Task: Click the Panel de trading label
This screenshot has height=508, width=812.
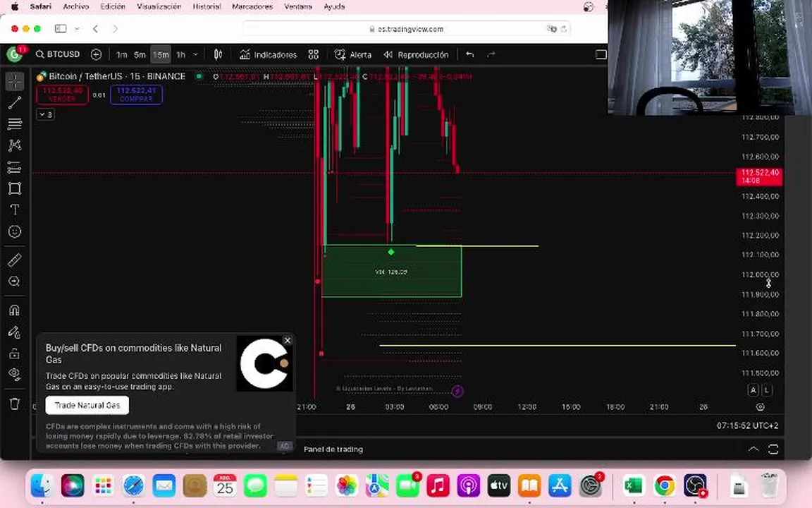Action: [333, 449]
